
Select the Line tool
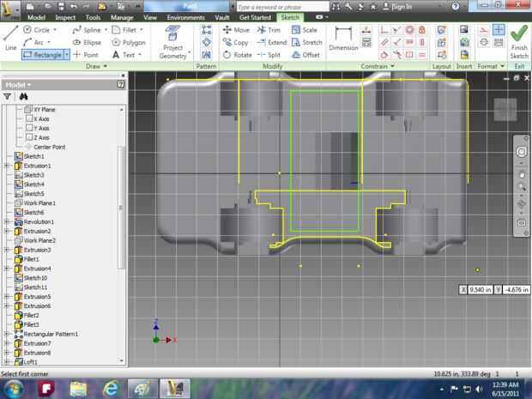[10, 38]
